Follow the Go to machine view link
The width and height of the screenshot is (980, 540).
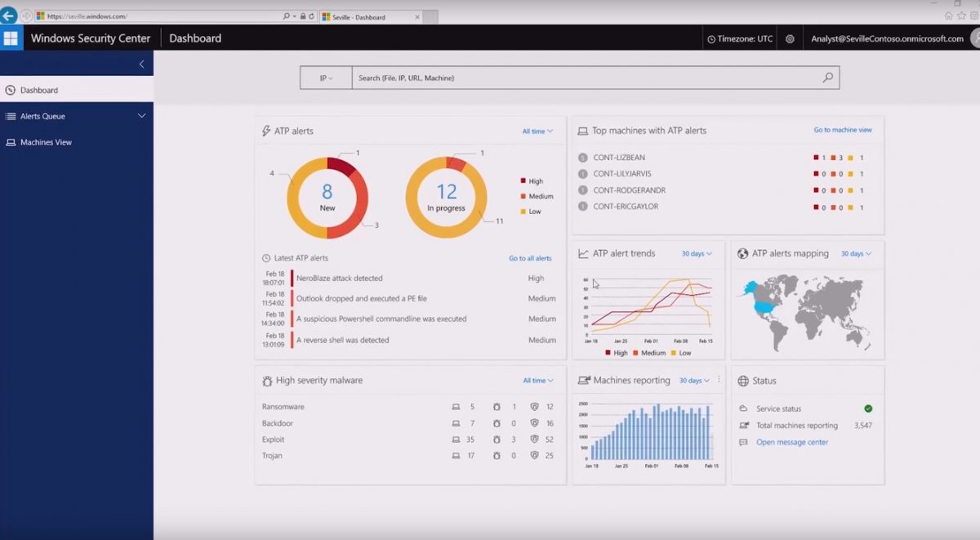point(843,130)
